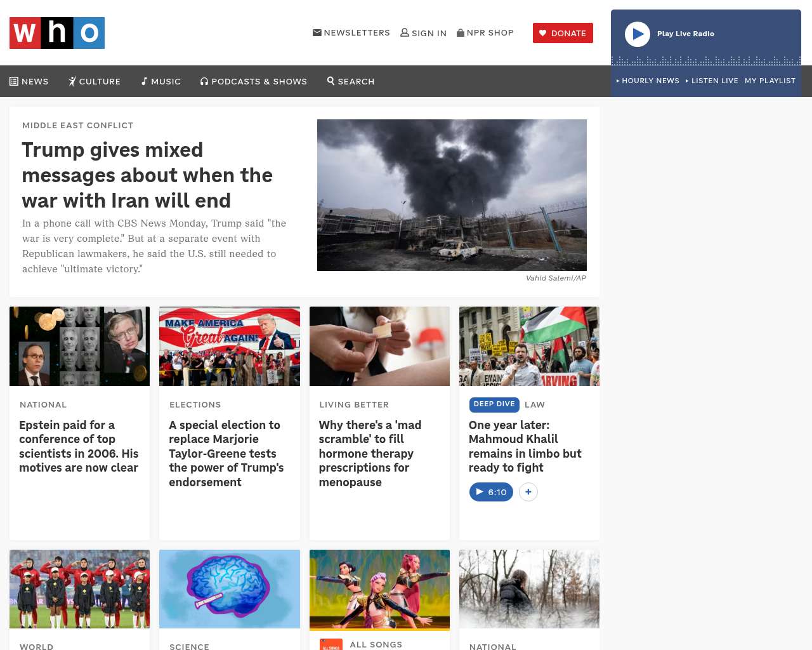Select Hourly News in the player
812x650 pixels.
pyautogui.click(x=648, y=81)
